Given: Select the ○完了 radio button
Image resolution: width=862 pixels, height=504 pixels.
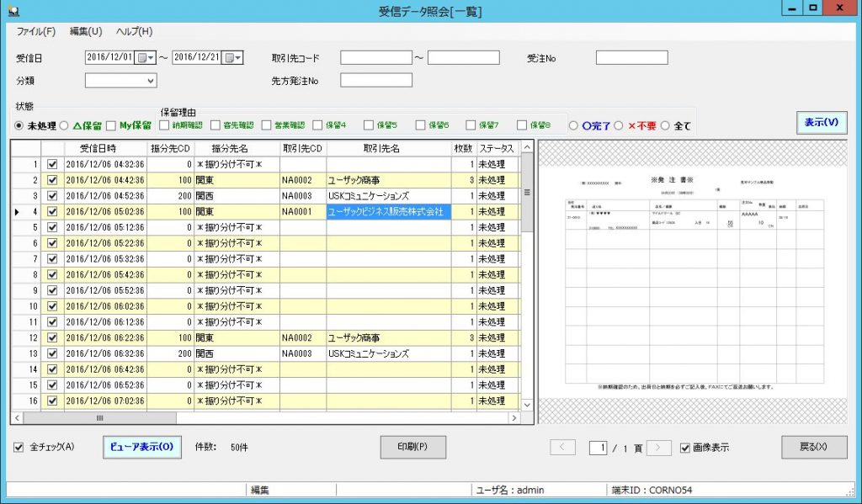Looking at the screenshot, I should pos(573,126).
